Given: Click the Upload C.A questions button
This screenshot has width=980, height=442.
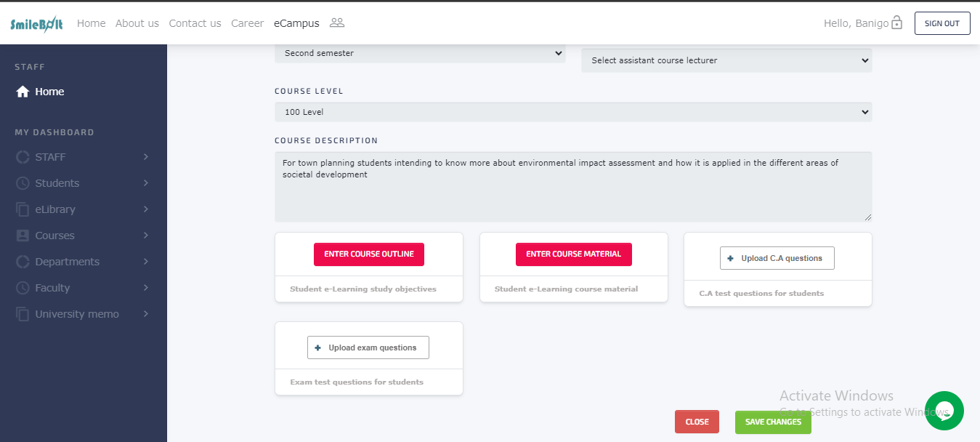Looking at the screenshot, I should [x=777, y=258].
